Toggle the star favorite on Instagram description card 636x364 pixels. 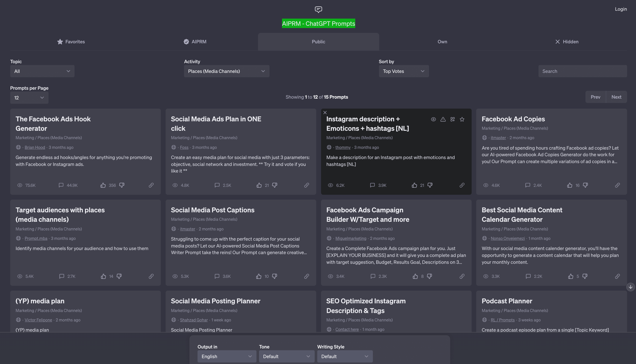462,119
